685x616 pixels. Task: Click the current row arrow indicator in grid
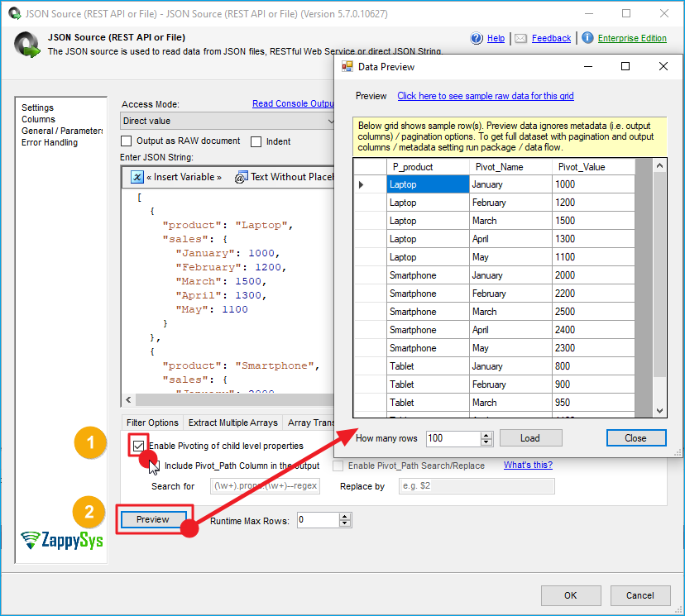coord(361,184)
